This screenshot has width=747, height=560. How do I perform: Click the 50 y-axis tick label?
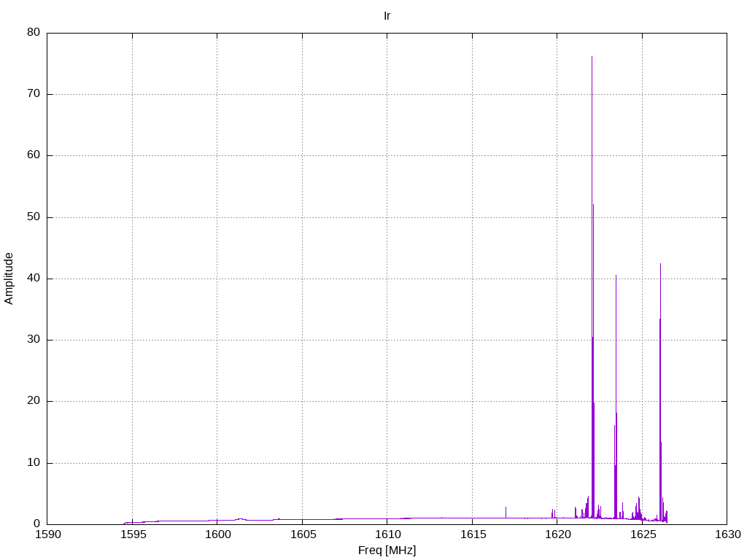tap(34, 217)
